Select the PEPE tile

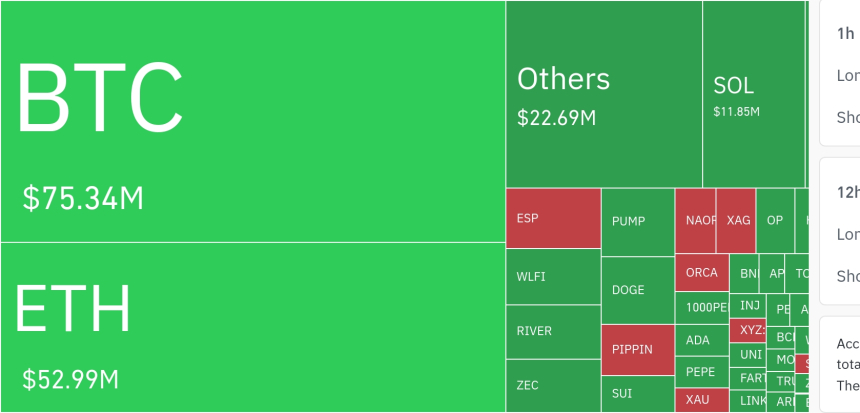702,372
